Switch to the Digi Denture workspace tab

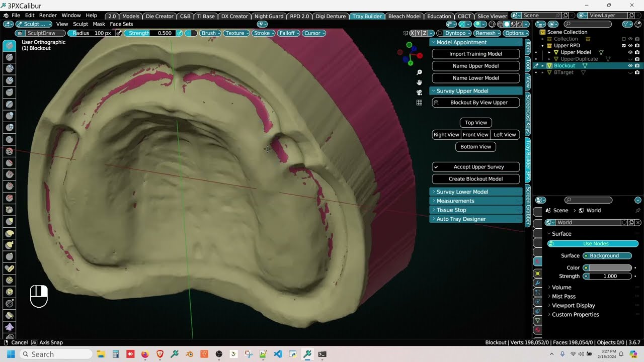[331, 16]
